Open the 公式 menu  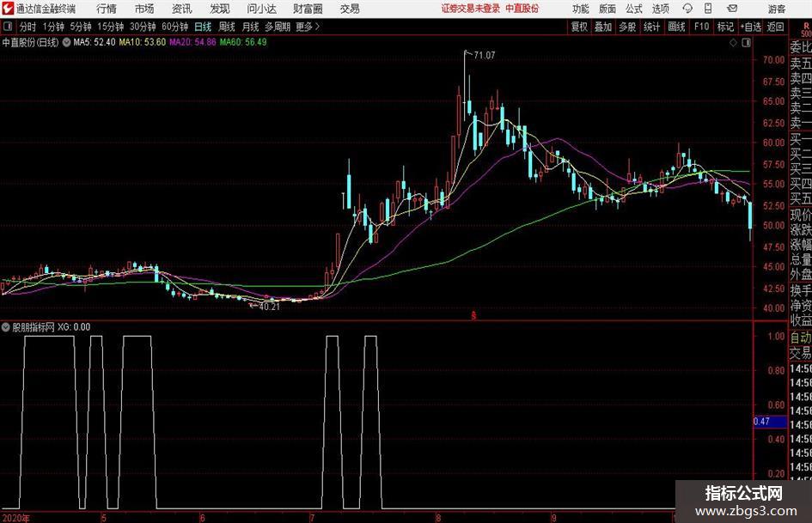click(x=634, y=9)
